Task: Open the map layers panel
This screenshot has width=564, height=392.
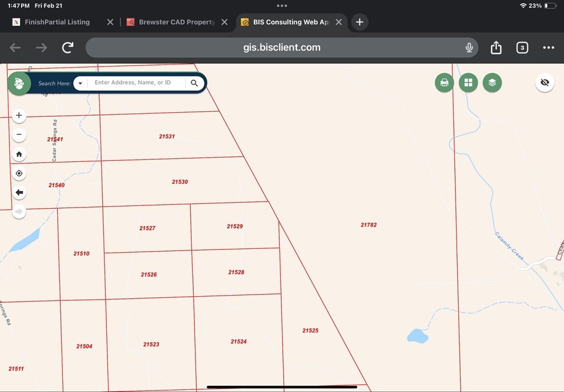Action: [x=492, y=83]
